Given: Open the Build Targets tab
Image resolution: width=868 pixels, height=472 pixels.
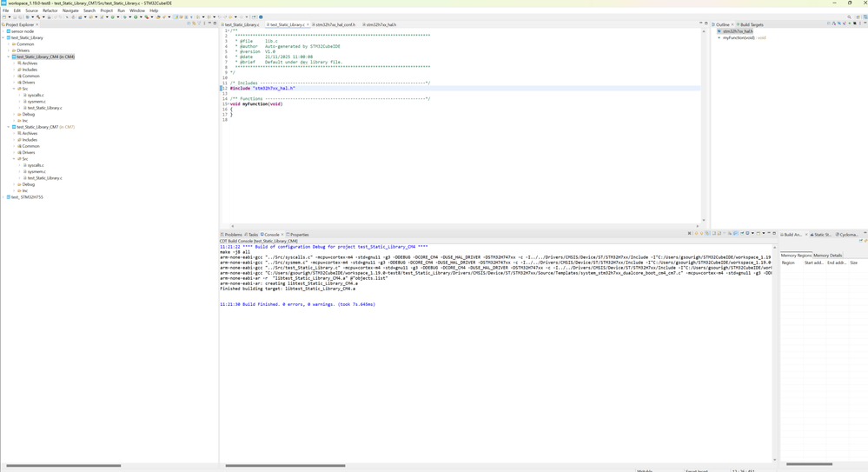Looking at the screenshot, I should (752, 24).
